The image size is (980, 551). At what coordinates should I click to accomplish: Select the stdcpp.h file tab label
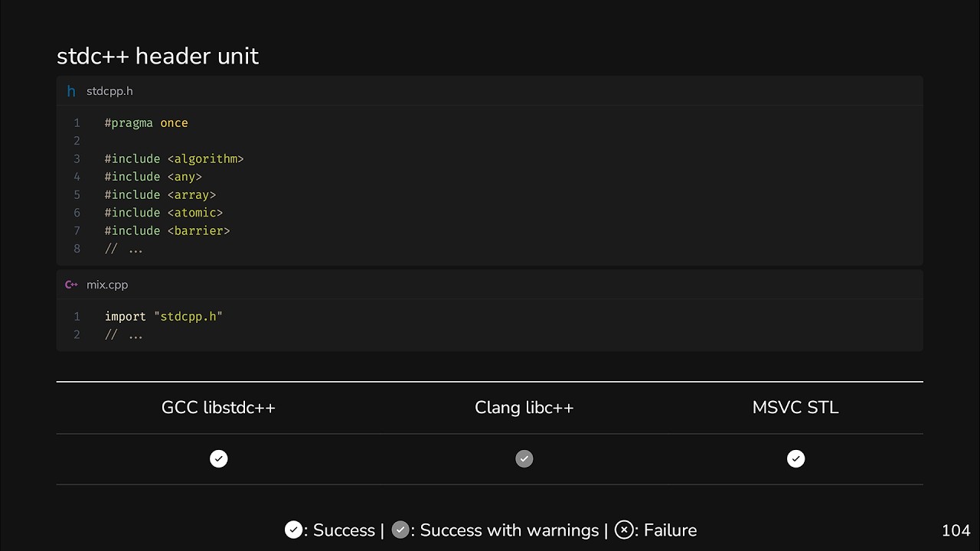(109, 91)
